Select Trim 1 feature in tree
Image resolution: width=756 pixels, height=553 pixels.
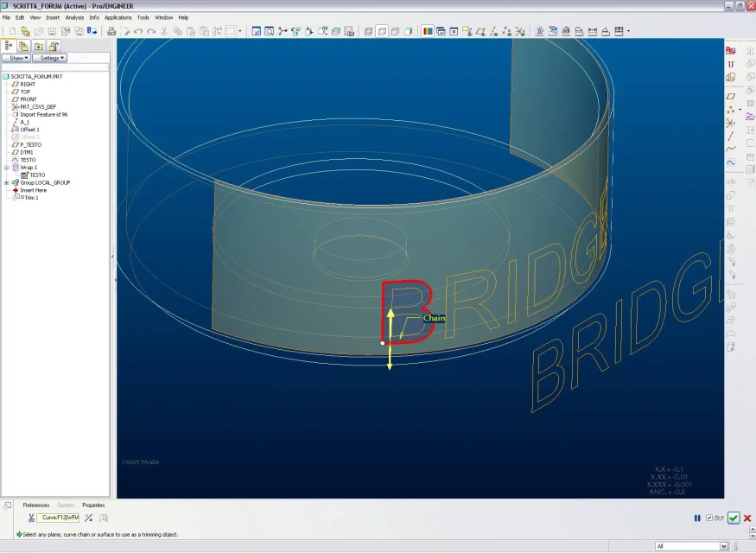click(x=31, y=198)
